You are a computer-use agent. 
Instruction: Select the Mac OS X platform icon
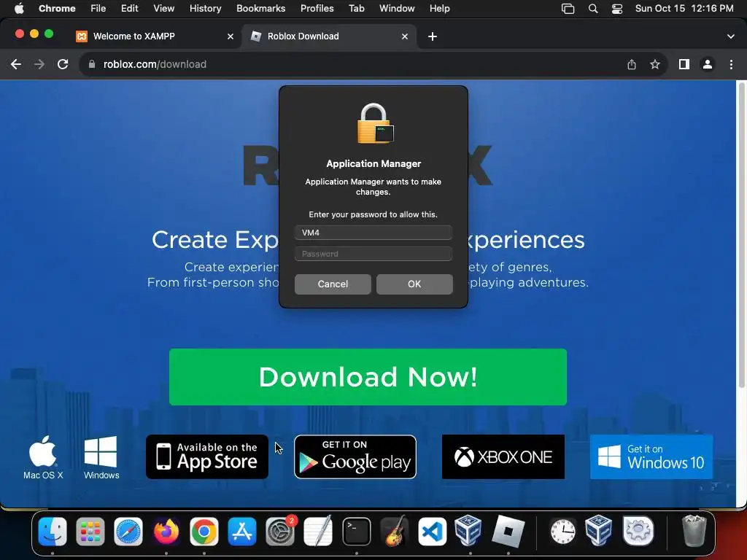pos(43,458)
